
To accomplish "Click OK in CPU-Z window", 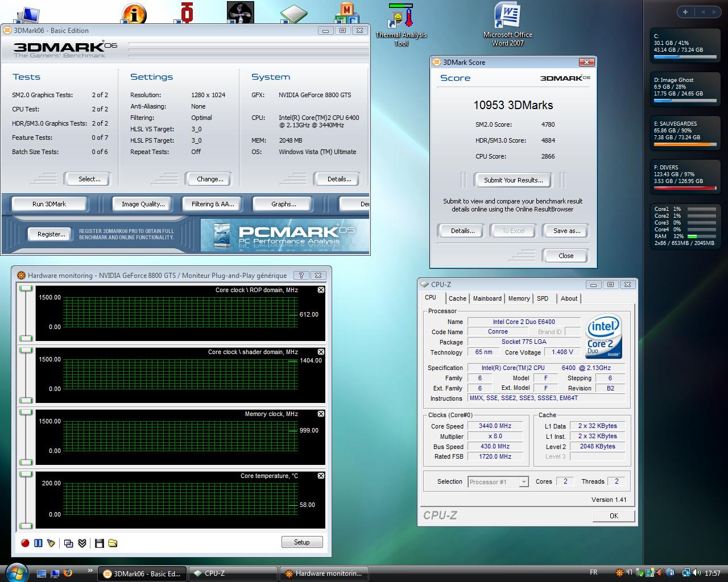I will tap(614, 516).
